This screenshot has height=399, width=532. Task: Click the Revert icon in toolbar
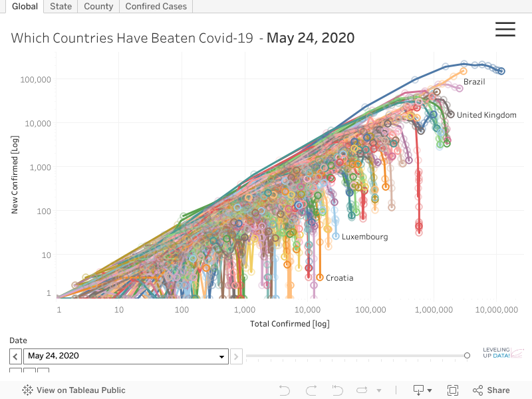(337, 390)
